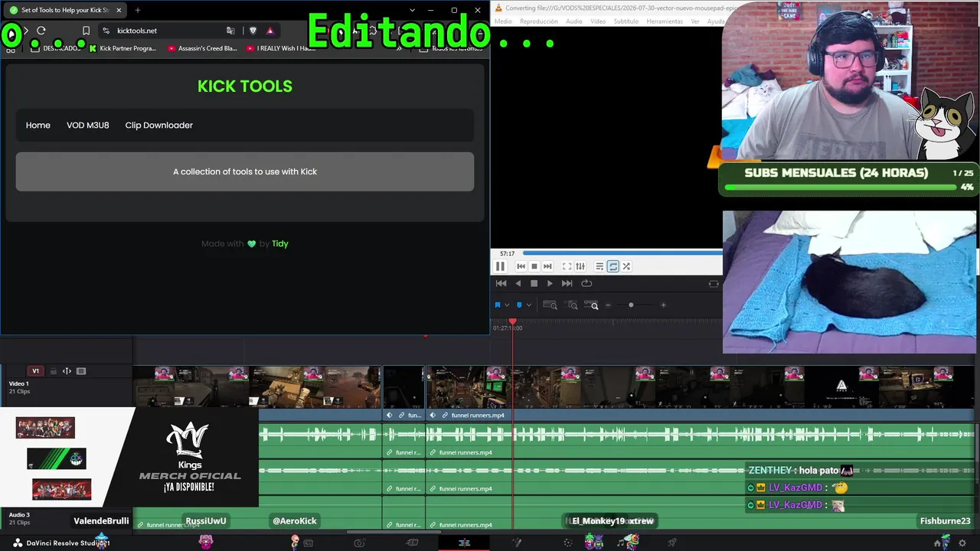
Task: Stop VLC playback using the square button
Action: 534,266
